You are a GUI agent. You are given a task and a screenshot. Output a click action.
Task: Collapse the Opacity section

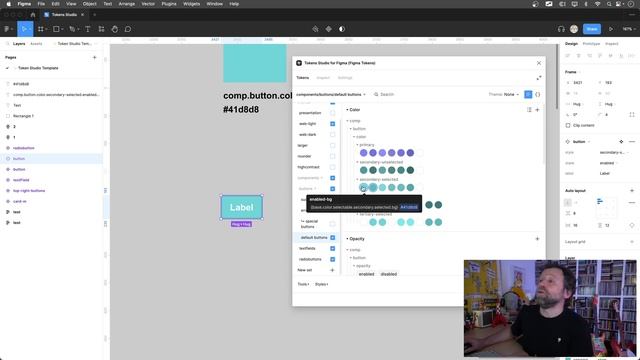[355, 239]
